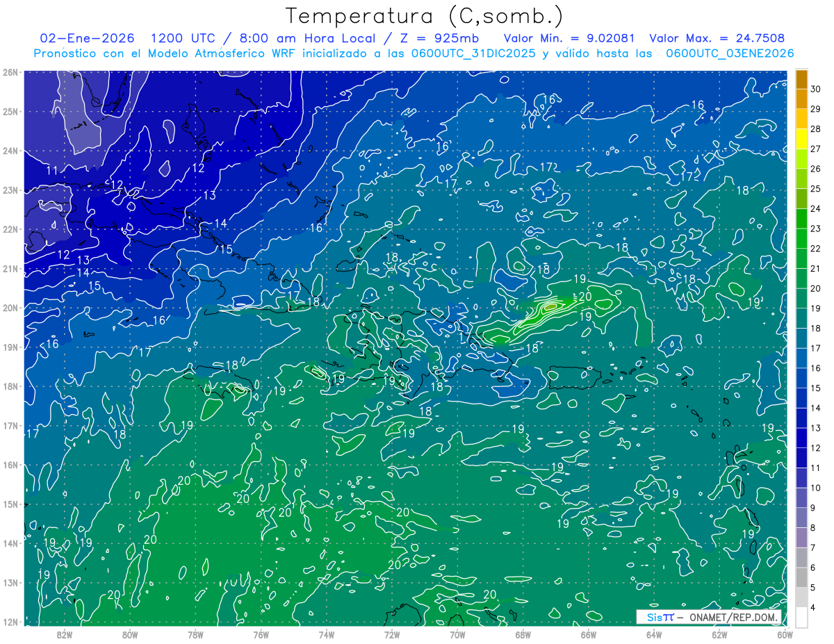
Task: Click the '26N' latitude axis label
Action: (x=10, y=72)
